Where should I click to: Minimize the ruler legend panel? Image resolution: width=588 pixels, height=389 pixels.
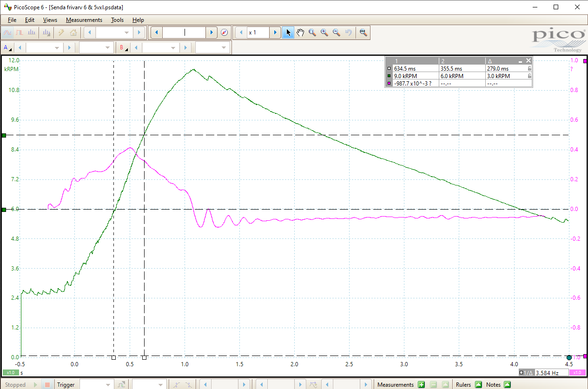click(x=521, y=61)
